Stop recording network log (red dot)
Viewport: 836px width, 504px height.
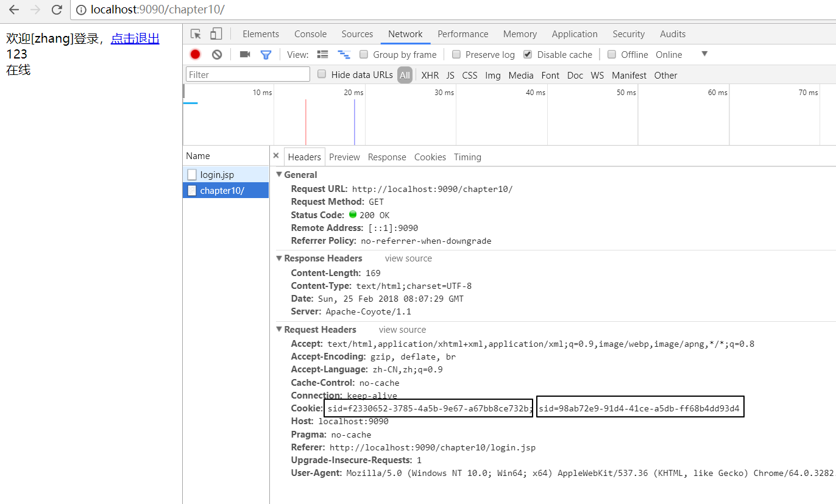click(x=195, y=54)
